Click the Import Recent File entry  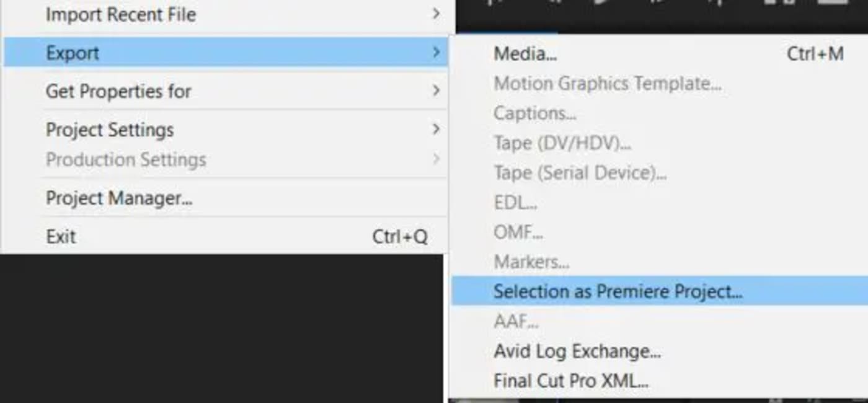pos(120,15)
